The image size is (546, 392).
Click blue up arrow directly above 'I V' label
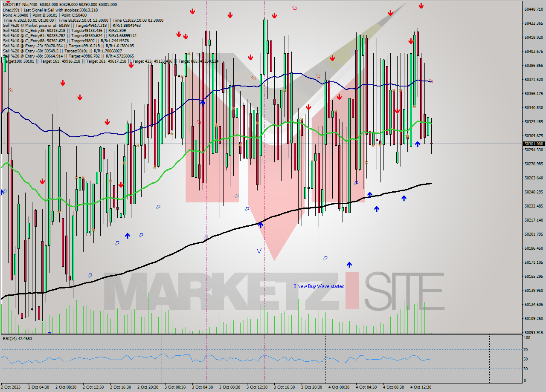260,225
